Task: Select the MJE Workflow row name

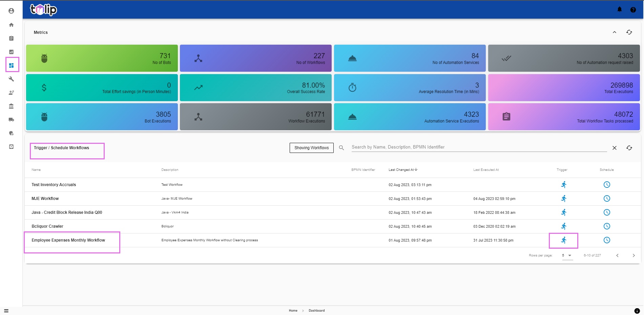Action: [x=45, y=199]
